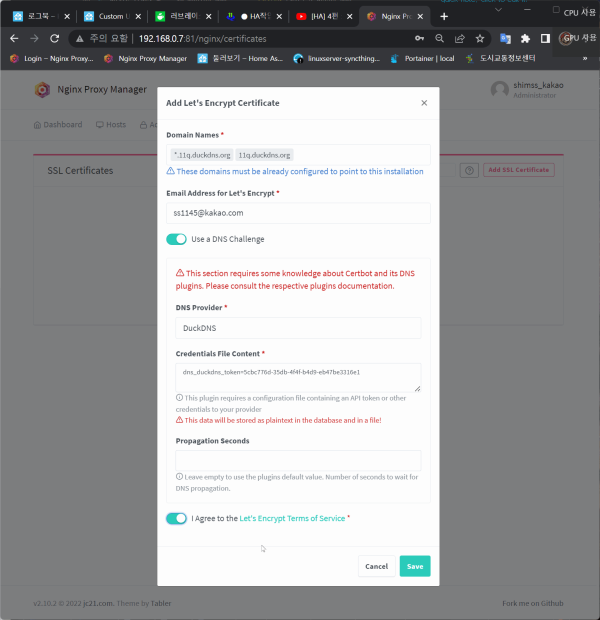The width and height of the screenshot is (600, 620).
Task: Open the Let's Encrypt Terms of Service link
Action: [292, 518]
